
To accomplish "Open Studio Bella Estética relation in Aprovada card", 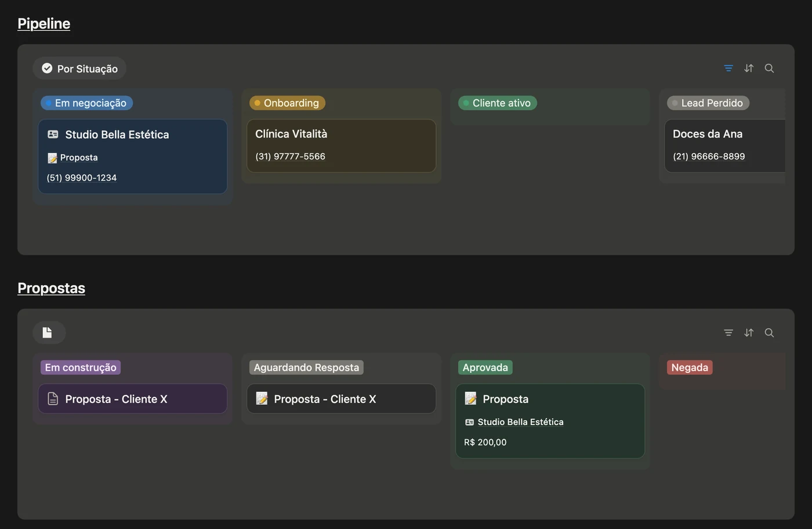I will click(514, 422).
